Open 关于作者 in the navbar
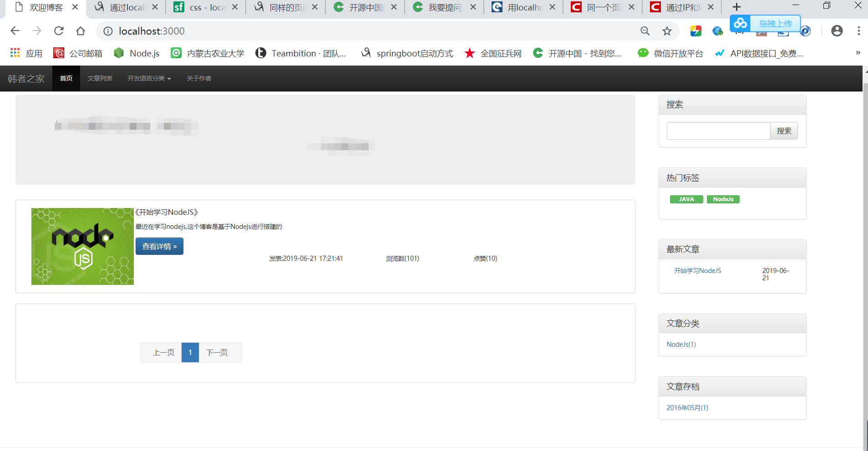 click(199, 78)
